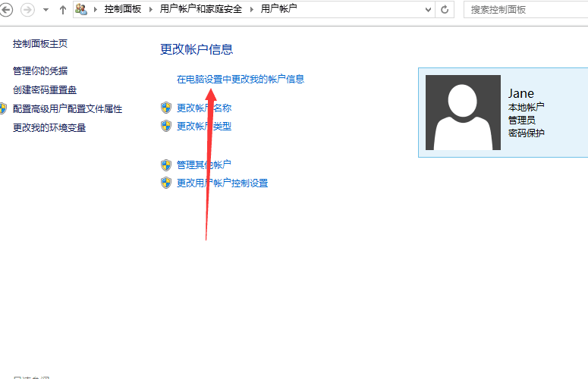Click the shield icon next to 更改帐户名称
This screenshot has height=379, width=588.
tap(166, 108)
